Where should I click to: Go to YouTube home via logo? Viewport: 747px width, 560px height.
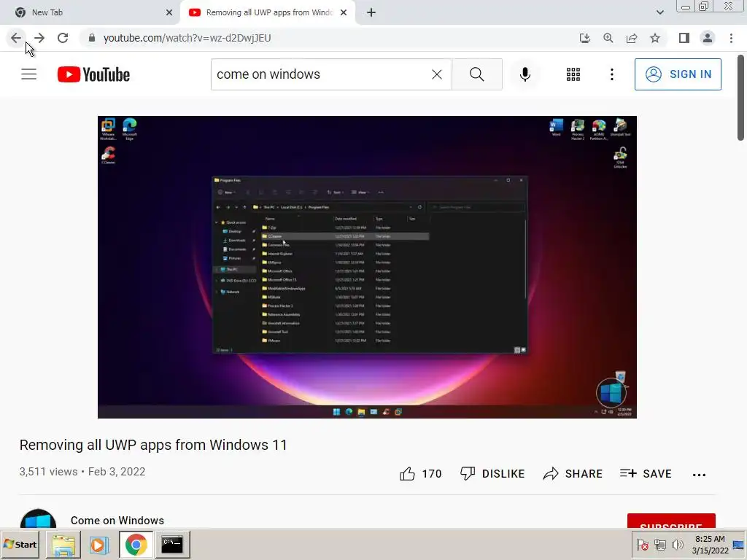click(x=93, y=74)
